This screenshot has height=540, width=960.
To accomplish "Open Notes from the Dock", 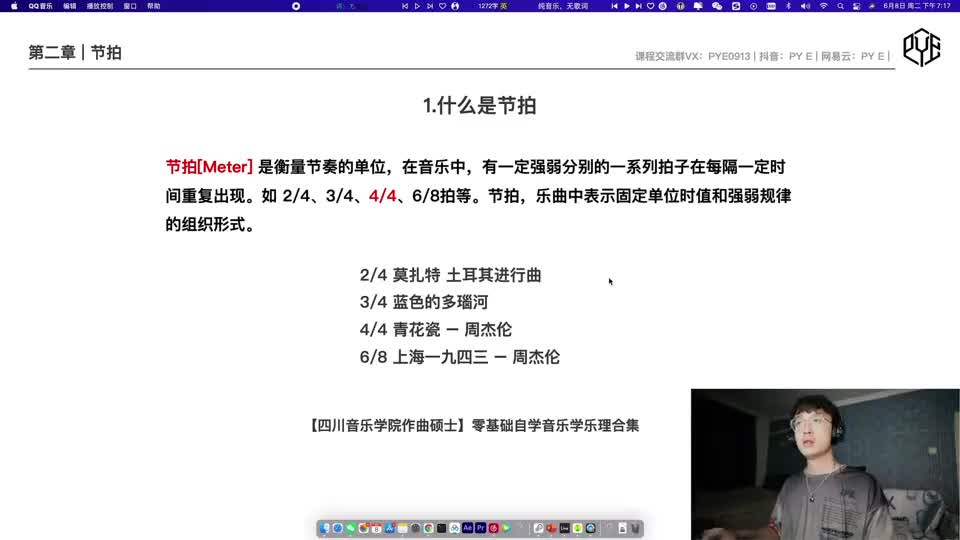I will [x=403, y=528].
